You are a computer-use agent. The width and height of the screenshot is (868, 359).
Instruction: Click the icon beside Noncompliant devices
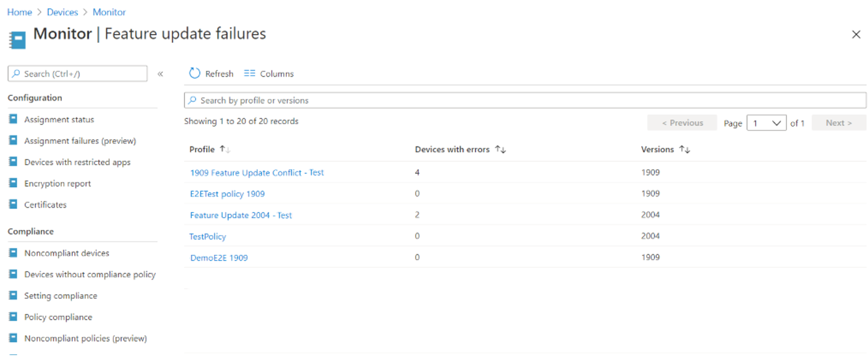click(x=13, y=253)
